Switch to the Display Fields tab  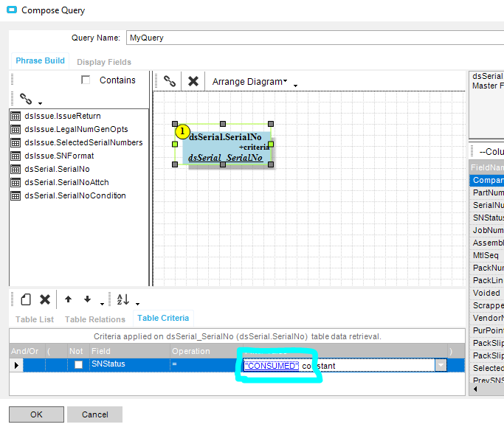104,62
